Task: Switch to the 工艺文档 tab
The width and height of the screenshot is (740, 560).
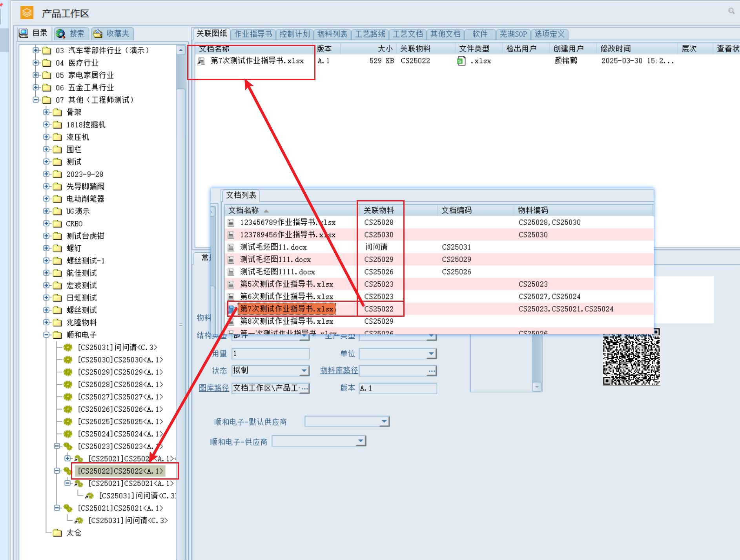Action: 407,34
